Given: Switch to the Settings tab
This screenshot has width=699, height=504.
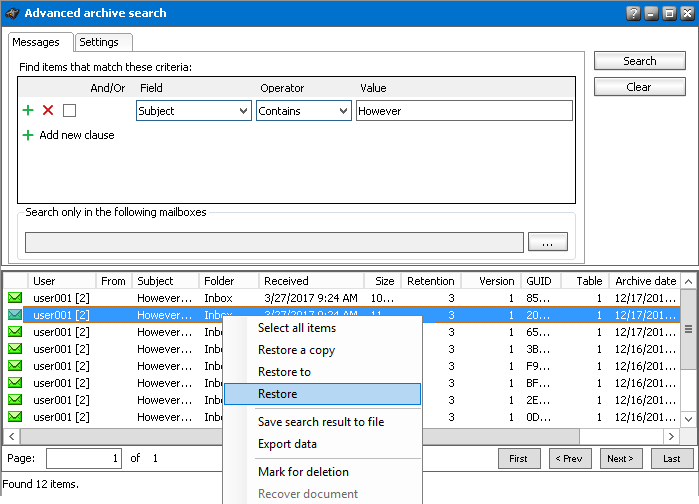Looking at the screenshot, I should 99,42.
